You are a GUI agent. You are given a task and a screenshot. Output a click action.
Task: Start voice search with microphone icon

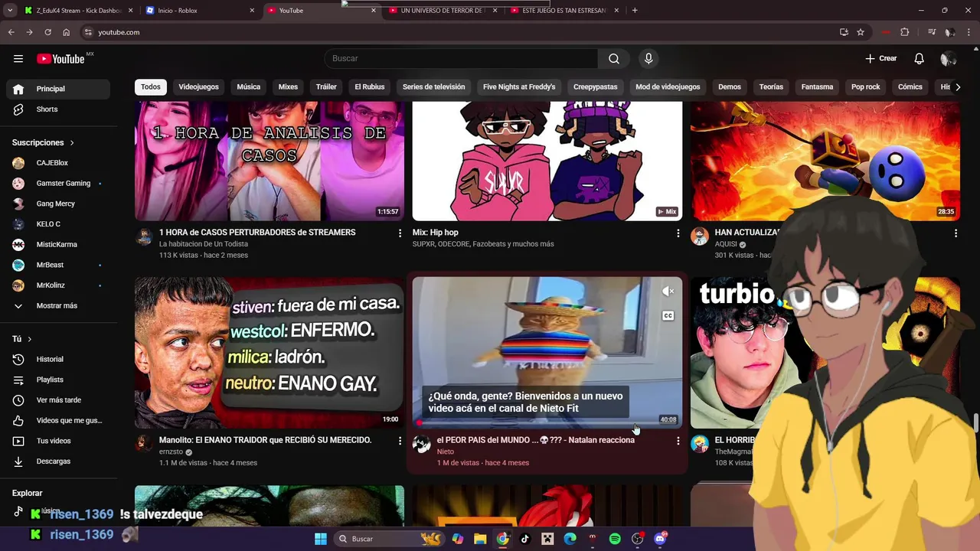pos(648,59)
